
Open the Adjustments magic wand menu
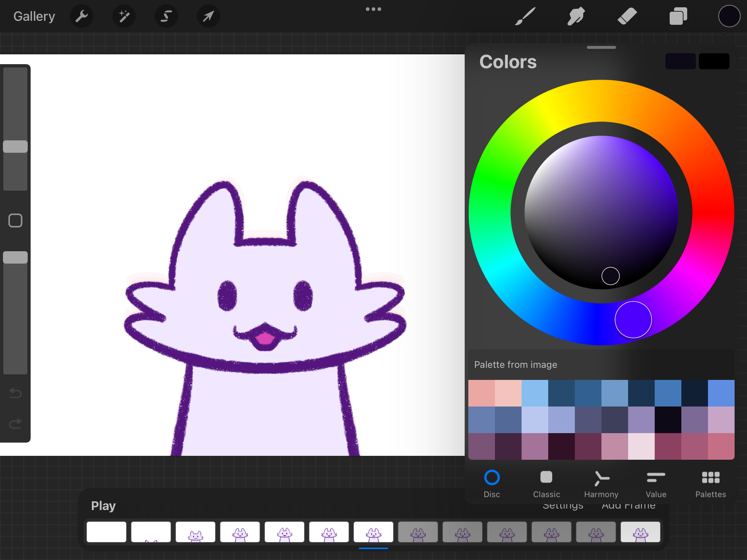[x=124, y=16]
